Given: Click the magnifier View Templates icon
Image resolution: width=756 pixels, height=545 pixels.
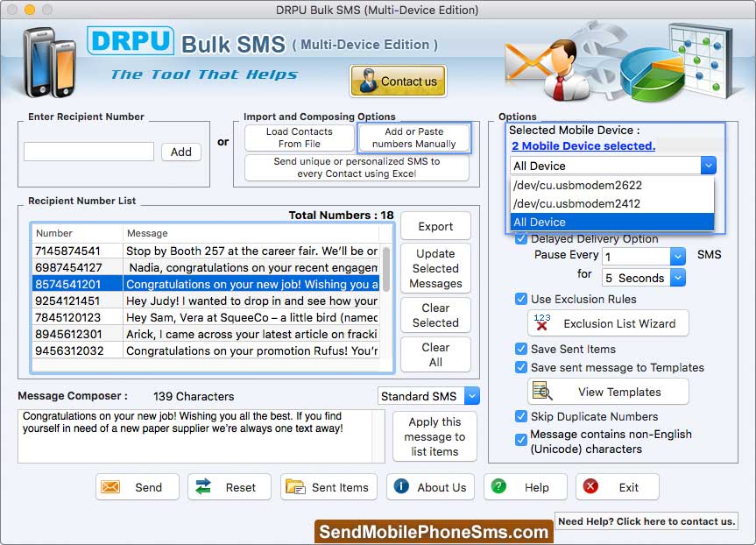Looking at the screenshot, I should click(x=542, y=391).
